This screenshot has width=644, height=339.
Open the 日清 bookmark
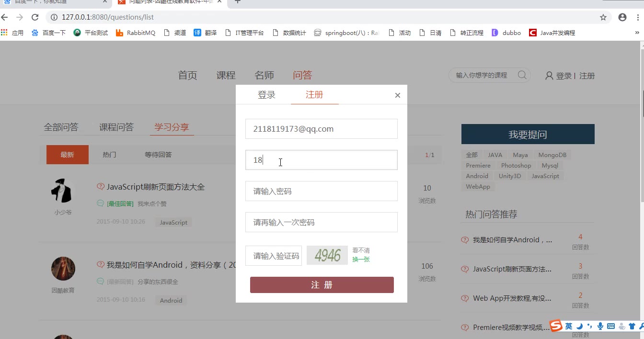[430, 33]
